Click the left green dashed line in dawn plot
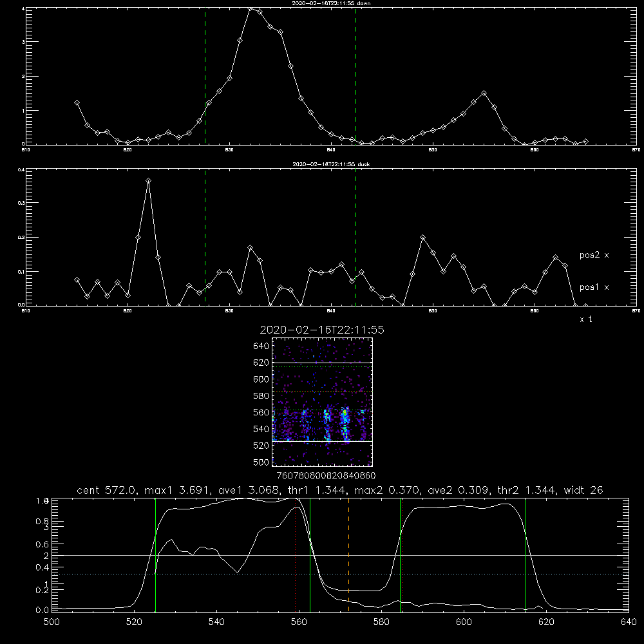Screen dimensions: 644x644 click(205, 76)
